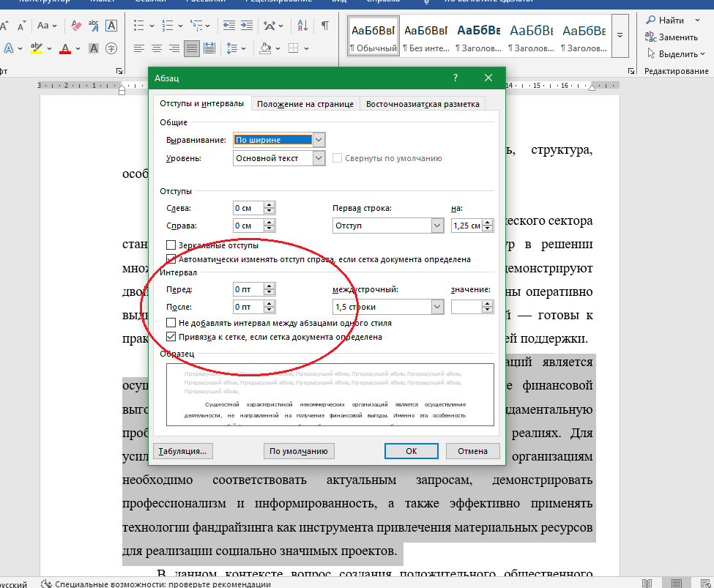Toggle the show paragraph marks (¶) icon

[324, 26]
